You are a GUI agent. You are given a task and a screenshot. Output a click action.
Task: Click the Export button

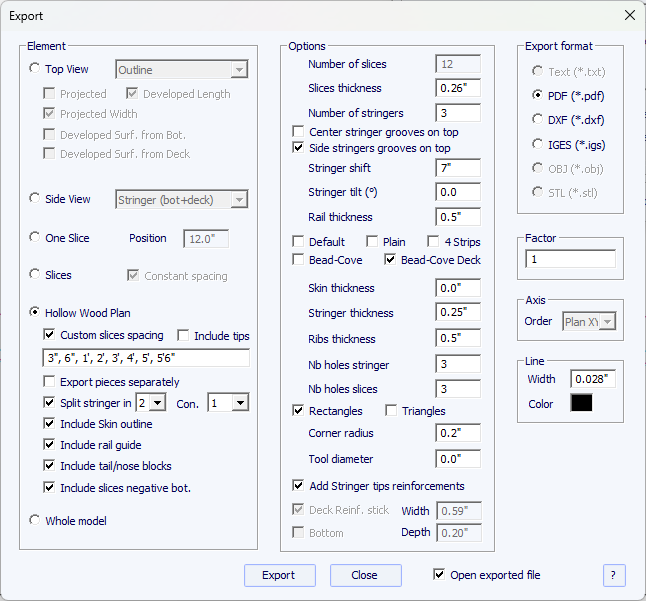[x=279, y=575]
